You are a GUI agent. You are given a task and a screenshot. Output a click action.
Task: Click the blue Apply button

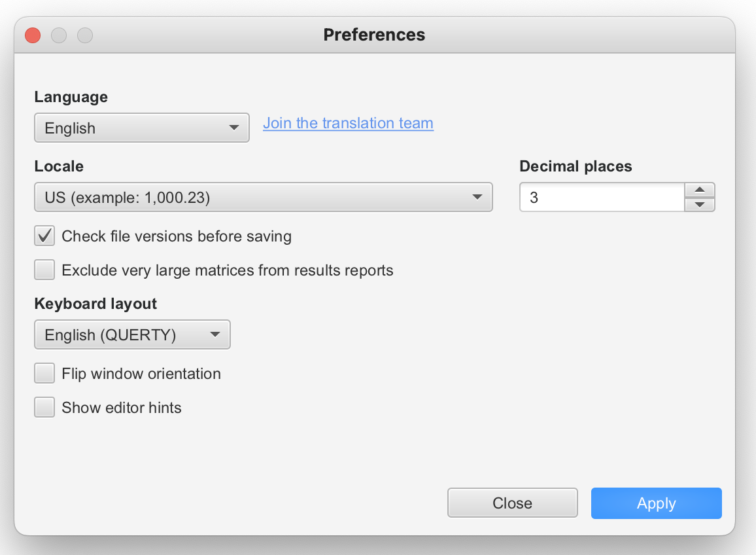tap(656, 503)
